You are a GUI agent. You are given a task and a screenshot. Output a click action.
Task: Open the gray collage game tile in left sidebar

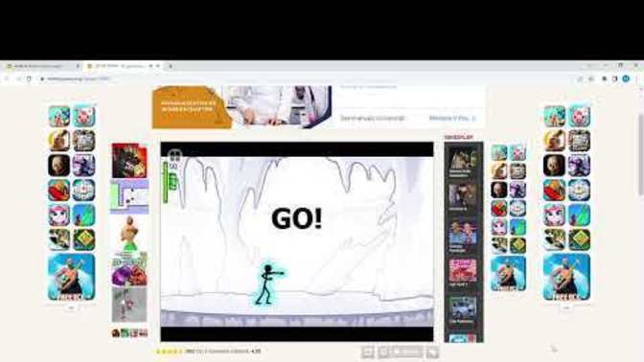[84, 141]
